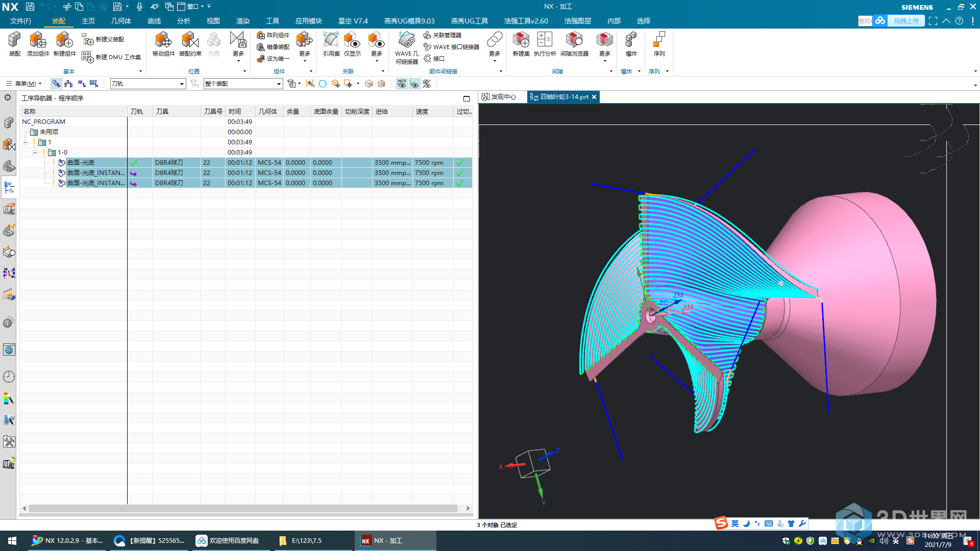
Task: Switch to Program Order View icon
Action: click(x=56, y=84)
